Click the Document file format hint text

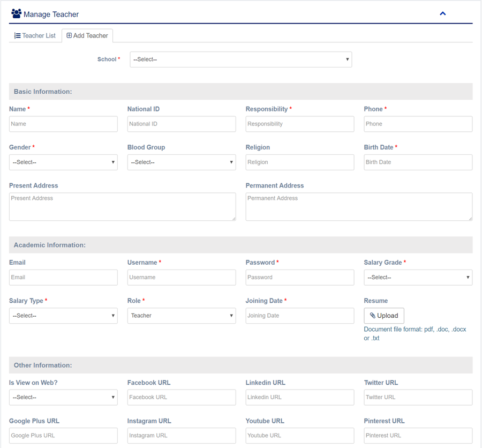click(x=415, y=334)
